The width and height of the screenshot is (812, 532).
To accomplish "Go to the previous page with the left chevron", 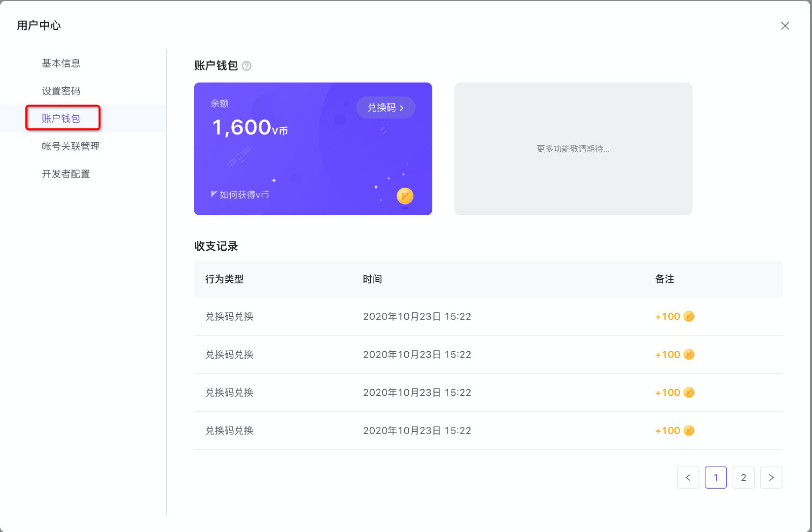I will [x=688, y=477].
